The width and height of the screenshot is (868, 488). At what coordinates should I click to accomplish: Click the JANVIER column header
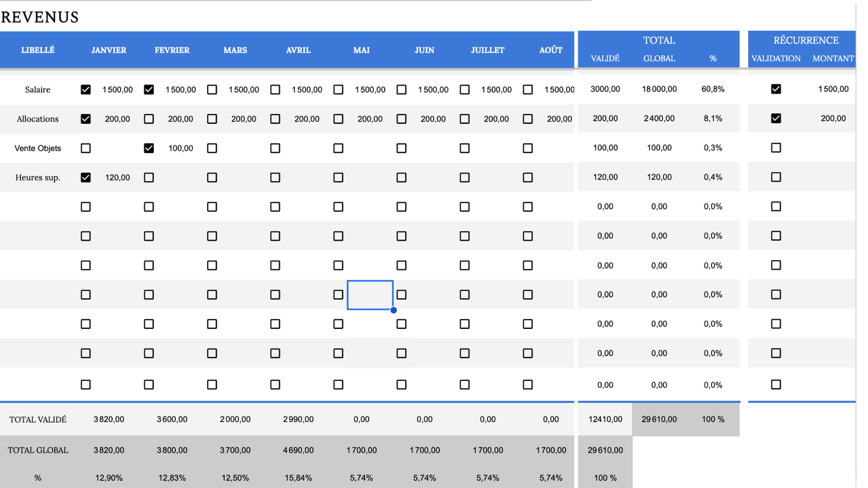point(109,50)
